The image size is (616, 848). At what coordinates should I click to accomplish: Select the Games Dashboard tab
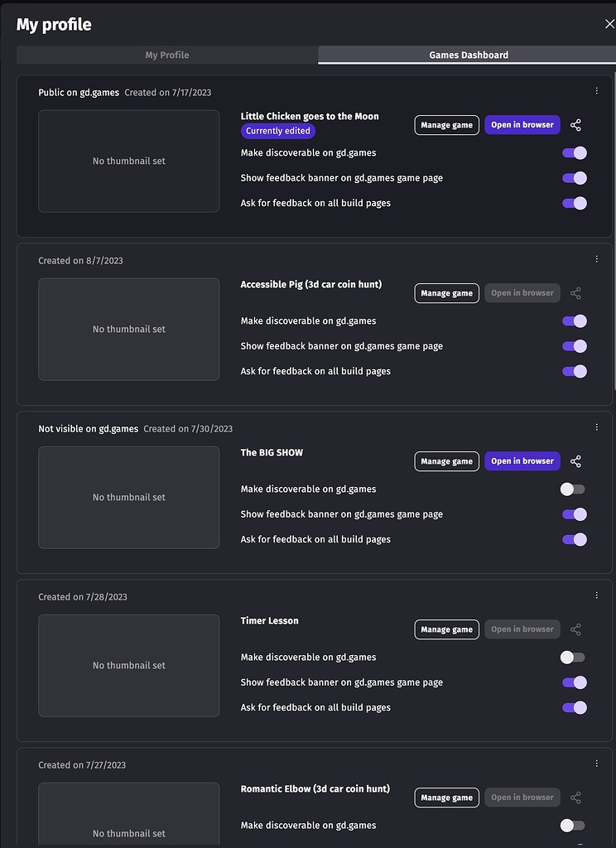click(467, 55)
